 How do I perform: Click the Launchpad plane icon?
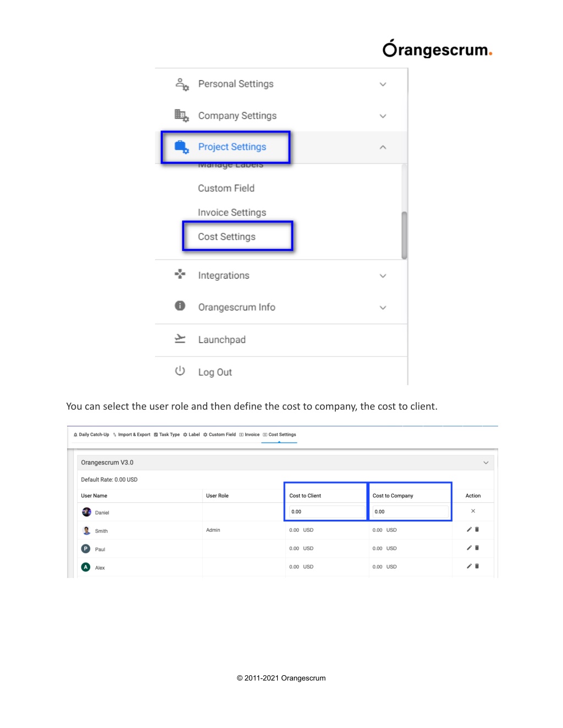pos(180,338)
